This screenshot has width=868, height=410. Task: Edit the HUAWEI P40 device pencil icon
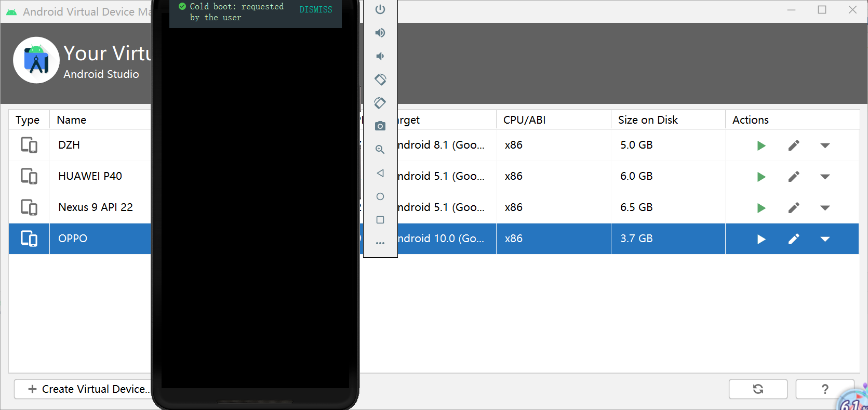coord(794,177)
